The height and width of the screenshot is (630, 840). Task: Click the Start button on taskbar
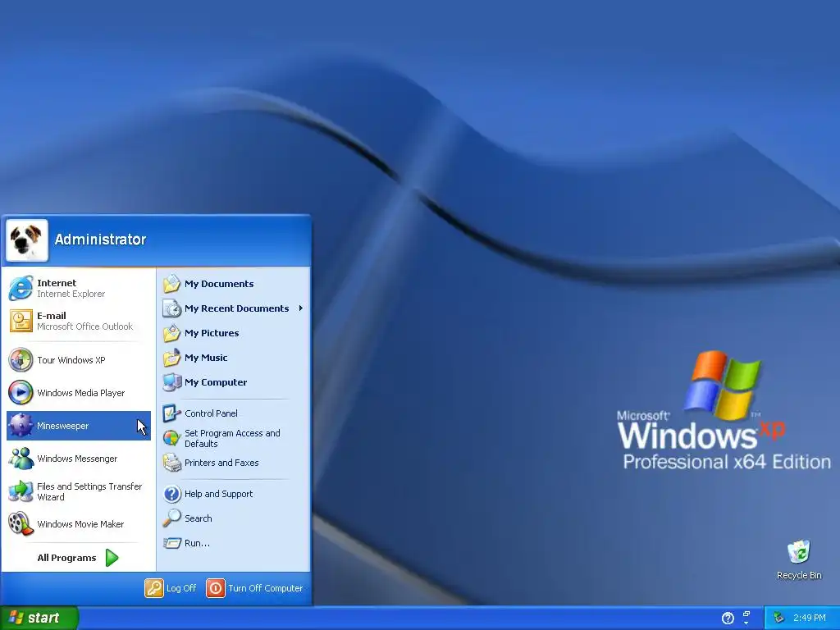point(39,618)
